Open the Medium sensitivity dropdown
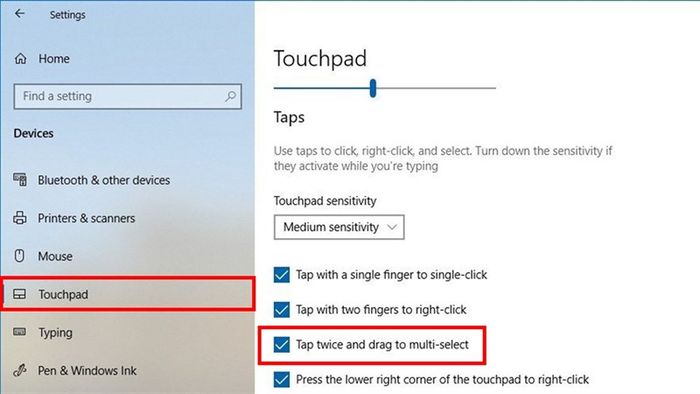Screen dimensions: 700x394 (x=339, y=227)
